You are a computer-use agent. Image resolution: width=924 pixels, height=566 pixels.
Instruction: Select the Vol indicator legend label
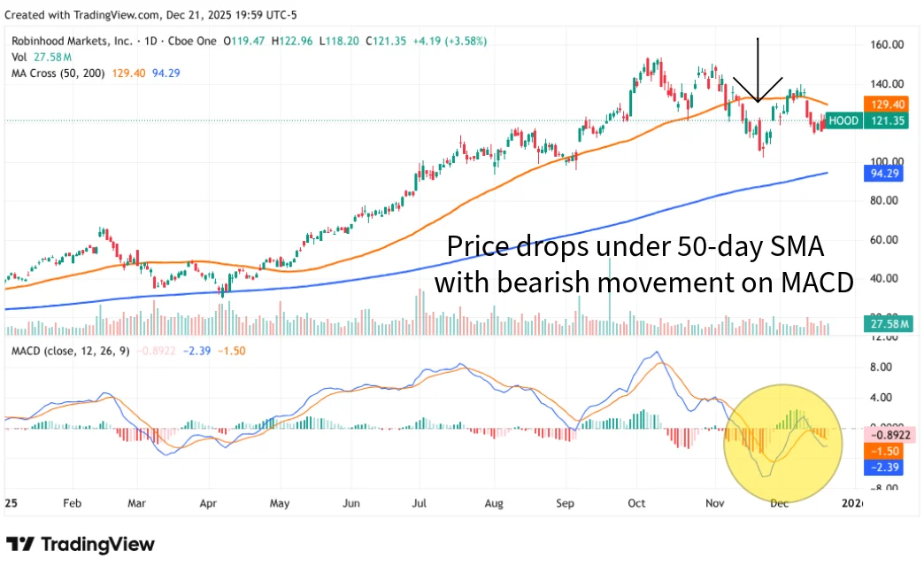(19, 56)
